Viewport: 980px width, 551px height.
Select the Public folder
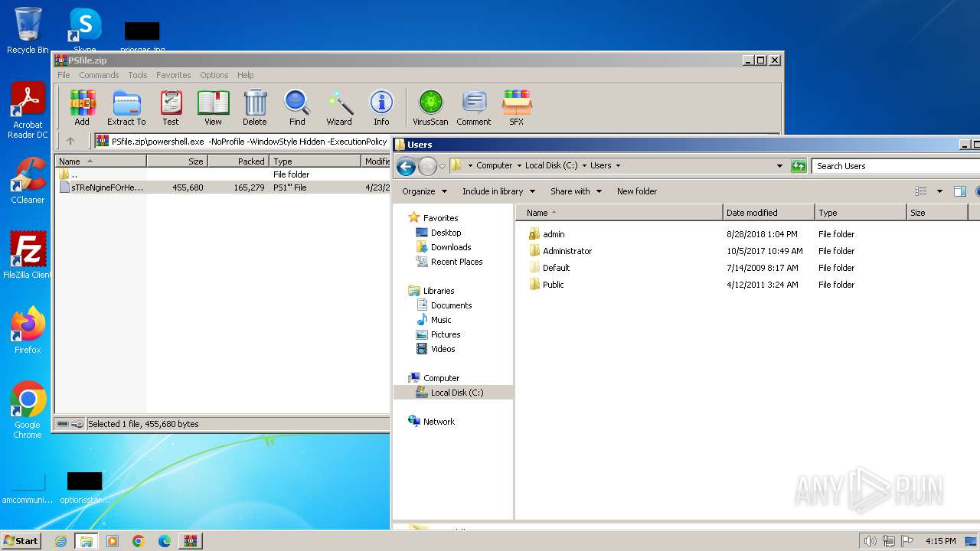coord(553,285)
